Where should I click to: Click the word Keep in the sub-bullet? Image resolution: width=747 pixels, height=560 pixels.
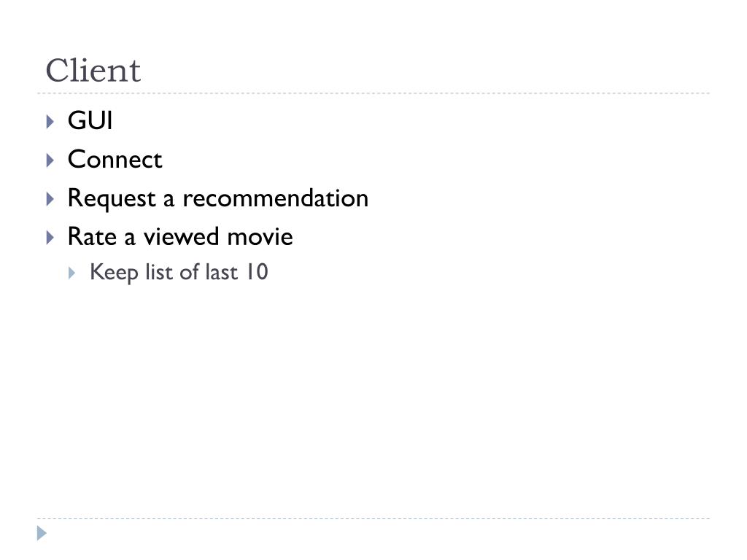[x=114, y=273]
